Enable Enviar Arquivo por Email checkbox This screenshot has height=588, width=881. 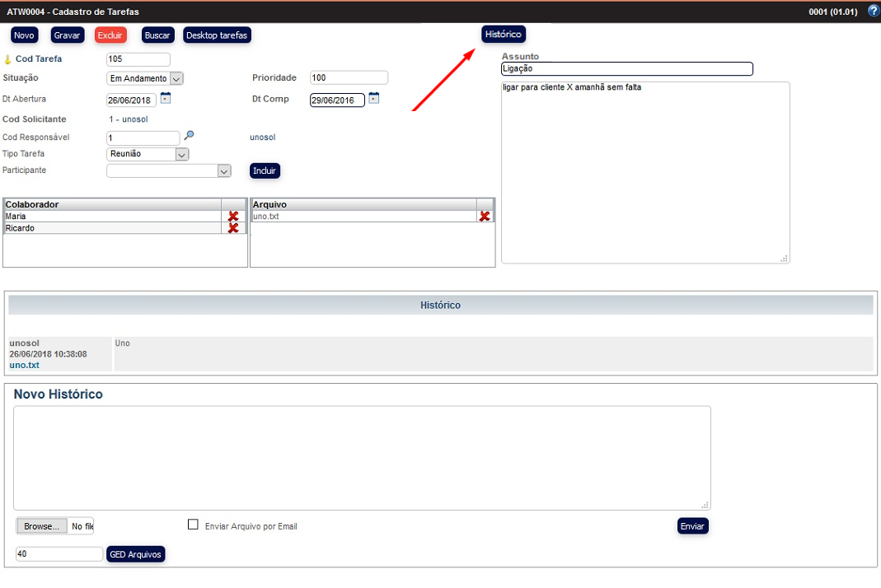(x=194, y=525)
